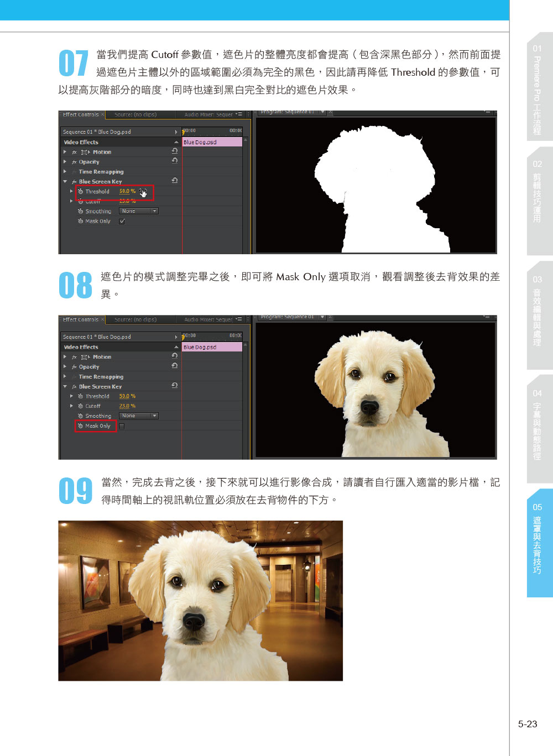Click Video Effects label in step 08 panel
This screenshot has height=756, width=553.
[81, 347]
